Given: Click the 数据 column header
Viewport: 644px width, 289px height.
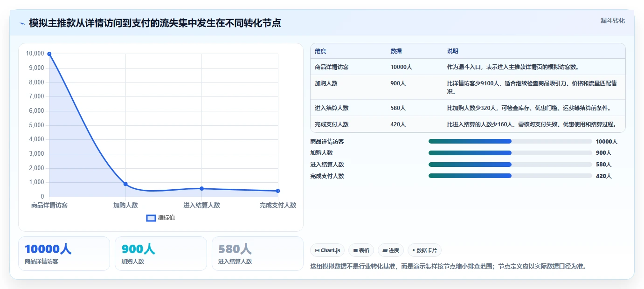Looking at the screenshot, I should coord(396,51).
